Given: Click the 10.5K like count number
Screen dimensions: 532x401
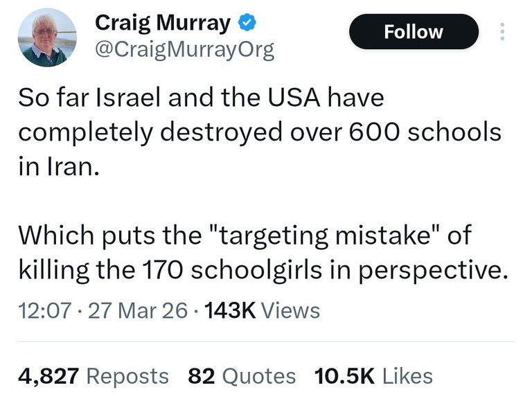Looking at the screenshot, I should click(345, 376).
